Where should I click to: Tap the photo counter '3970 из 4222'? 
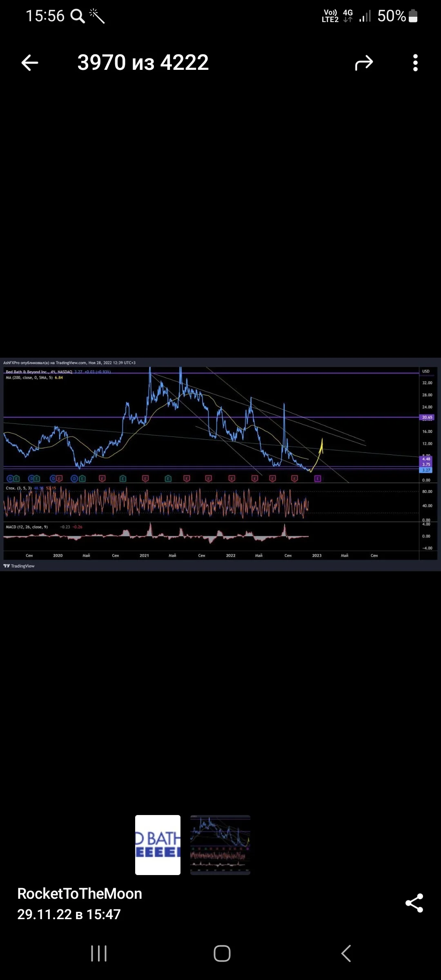coord(143,62)
